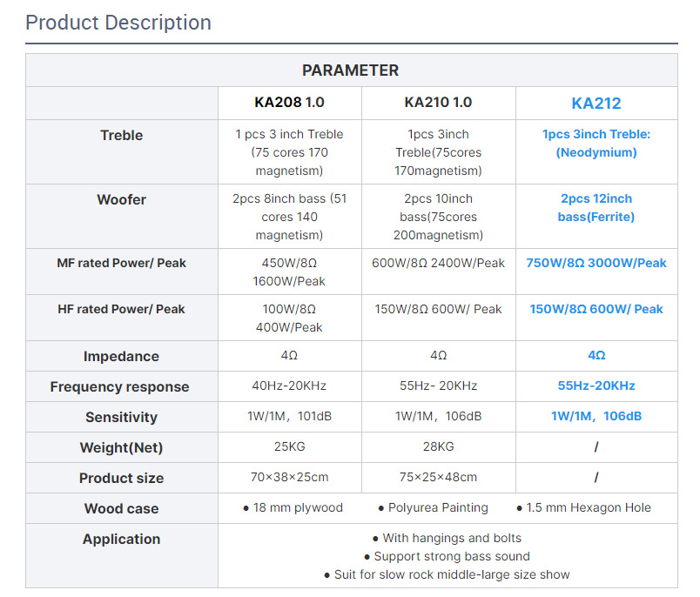
Task: Select the KA208 1.0 column header
Action: coord(289,103)
